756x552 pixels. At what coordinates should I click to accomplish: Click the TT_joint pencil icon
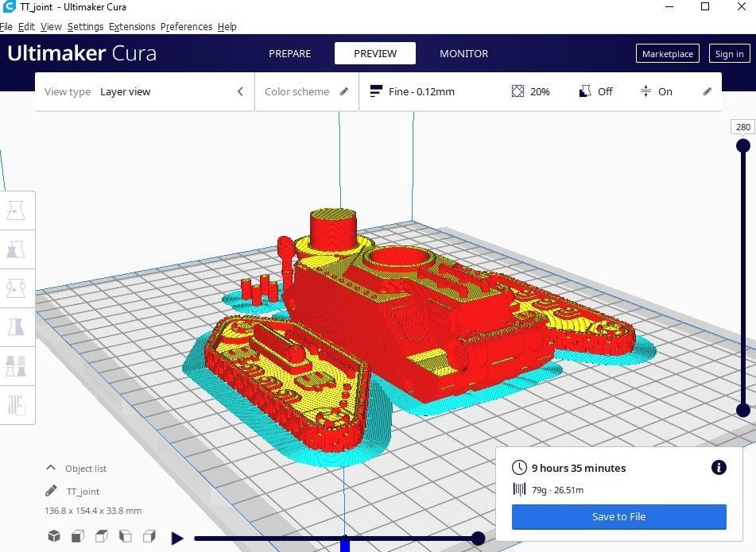[x=51, y=491]
